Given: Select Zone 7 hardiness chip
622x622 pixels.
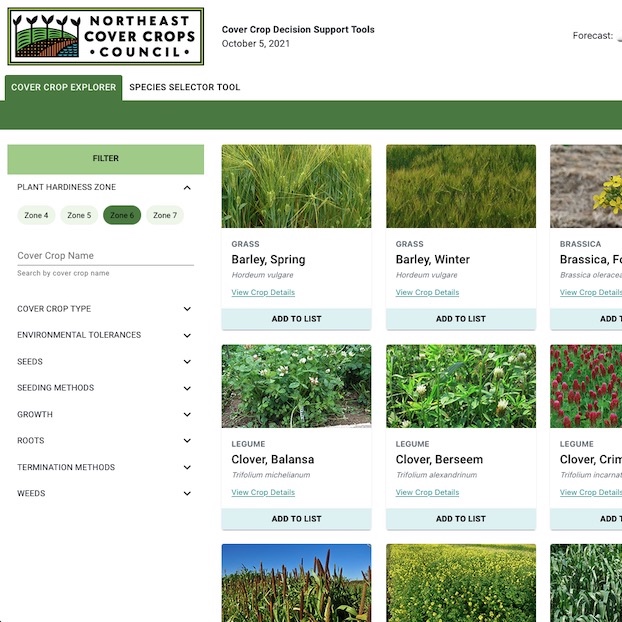Looking at the screenshot, I should click(x=165, y=215).
